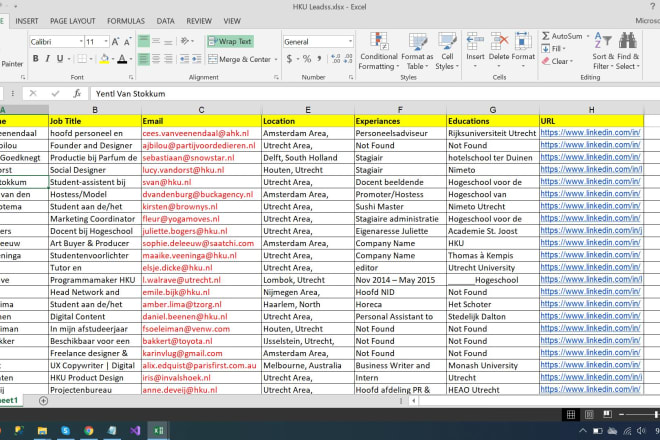Apply accounting dollar format
Screen dimensions: 660x440
click(289, 59)
